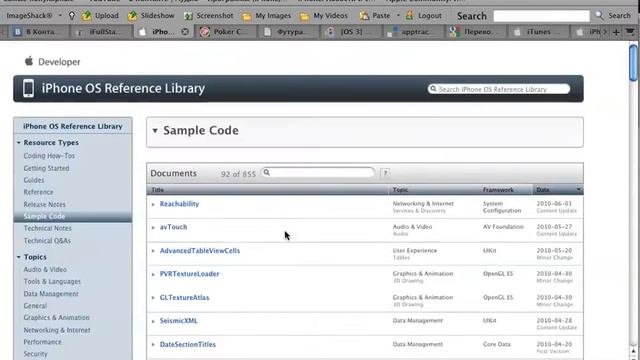Switch to the iTunes tab
This screenshot has height=360, width=640.
[538, 32]
